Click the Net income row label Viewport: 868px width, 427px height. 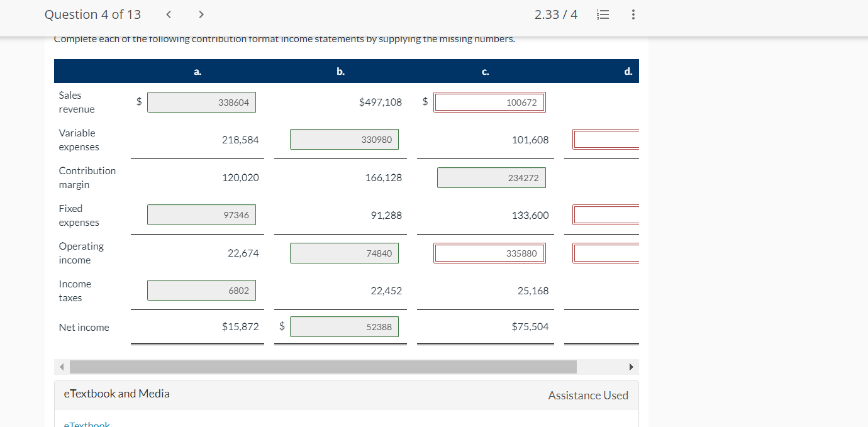(x=84, y=327)
